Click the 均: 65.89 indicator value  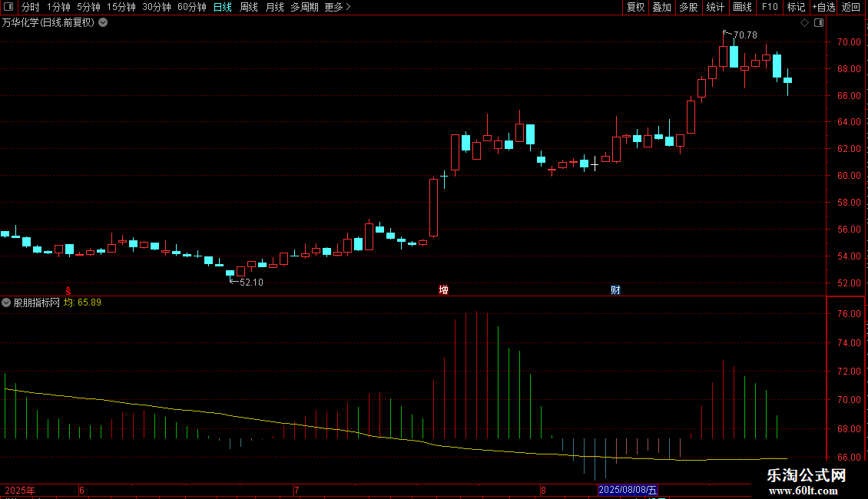(x=82, y=302)
